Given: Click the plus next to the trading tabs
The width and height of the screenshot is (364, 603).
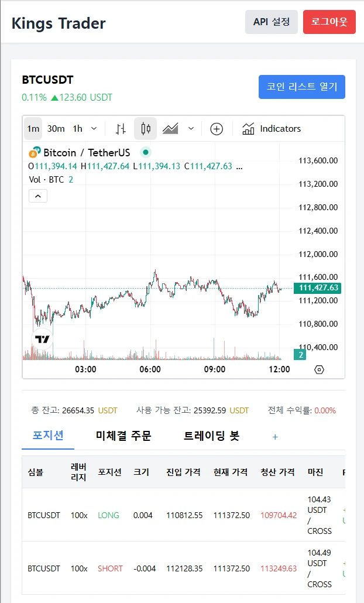Looking at the screenshot, I should pyautogui.click(x=274, y=437).
